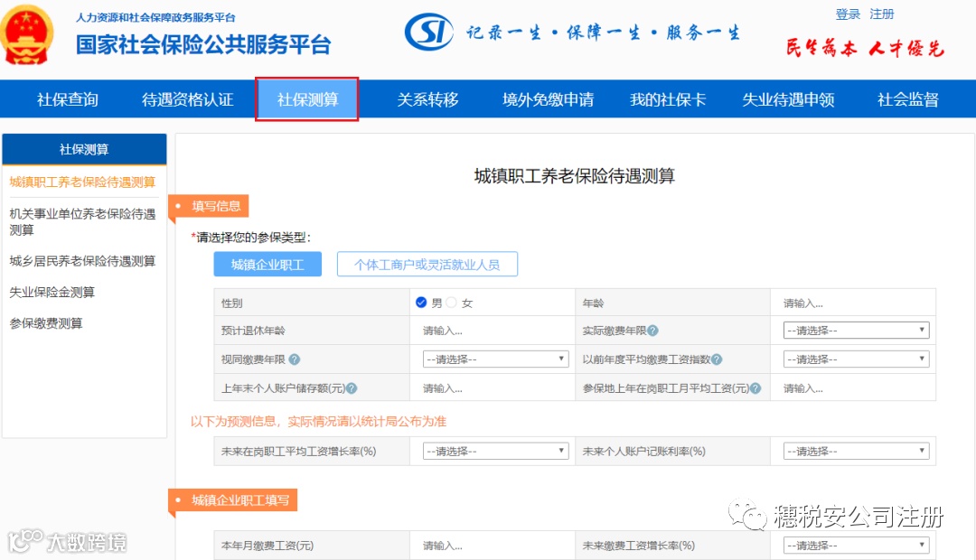
Task: Open the 视同缴费年限 dropdown
Action: coord(495,359)
